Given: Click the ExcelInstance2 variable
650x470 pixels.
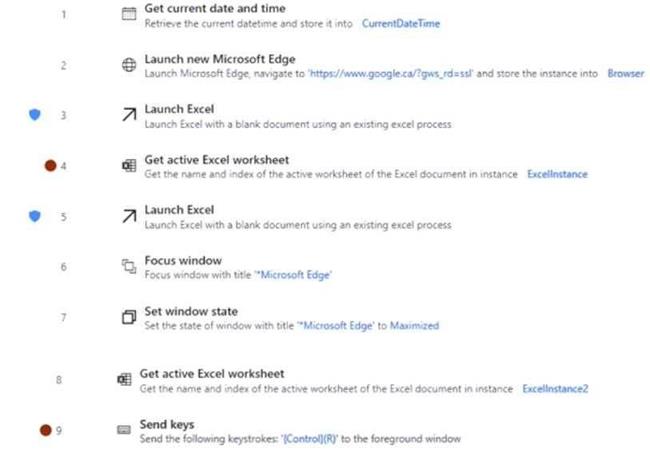Looking at the screenshot, I should pos(555,389).
